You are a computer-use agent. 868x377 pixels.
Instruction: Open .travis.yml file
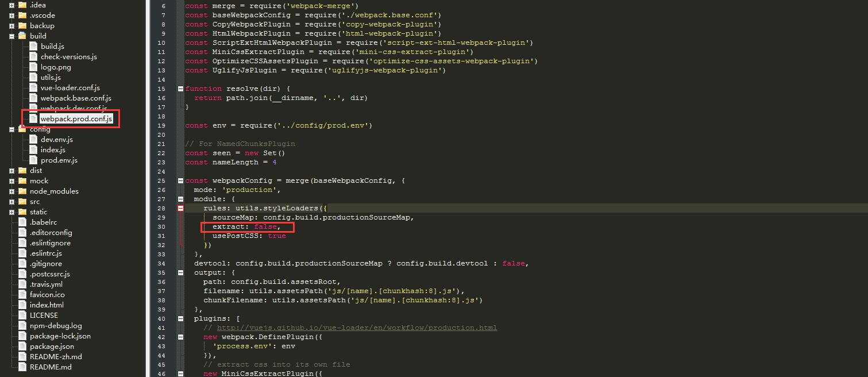46,284
